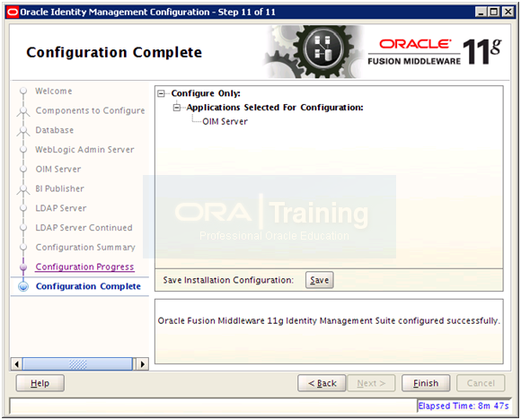Select the LDAP Server step in sidebar
The width and height of the screenshot is (521, 420).
coord(61,208)
